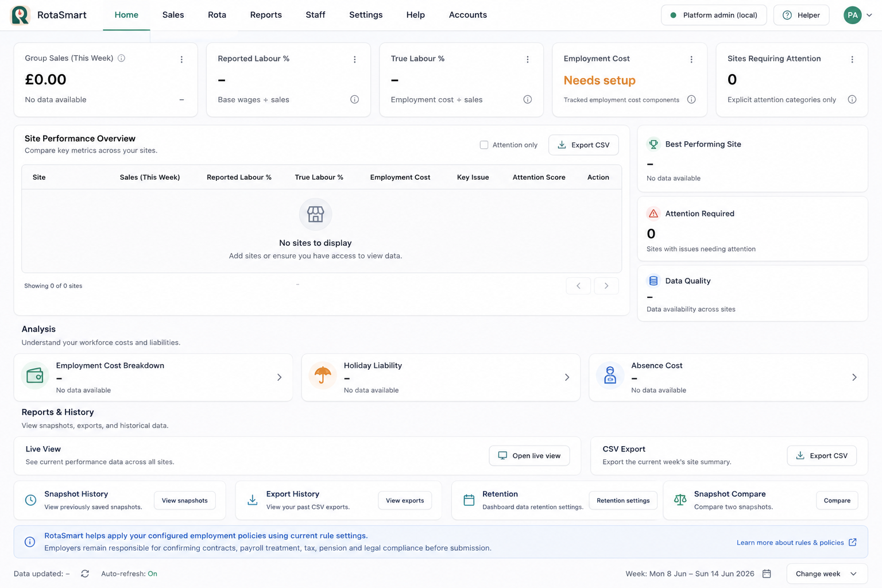Go to previous page of sites table
Screen dimensions: 882x588
coord(578,286)
